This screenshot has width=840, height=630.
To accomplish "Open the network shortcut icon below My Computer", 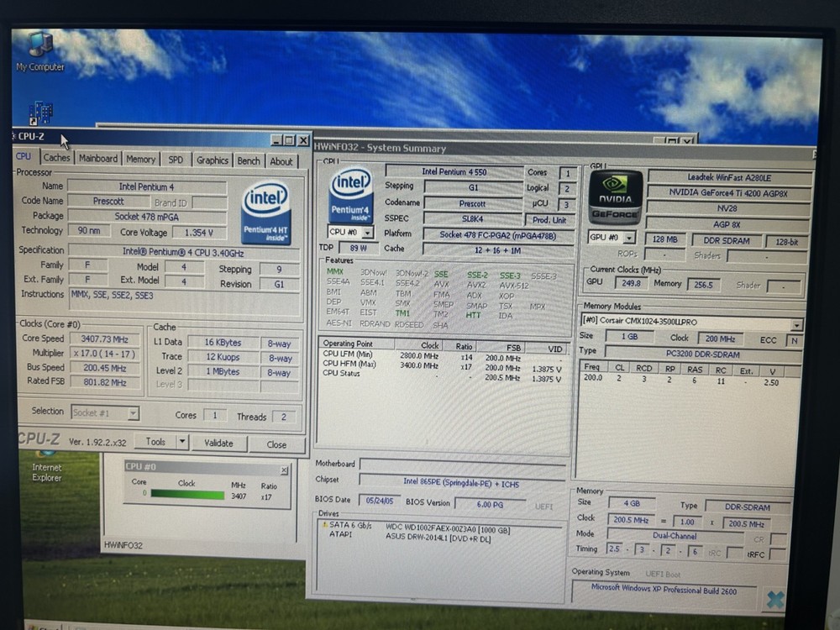I will point(40,113).
